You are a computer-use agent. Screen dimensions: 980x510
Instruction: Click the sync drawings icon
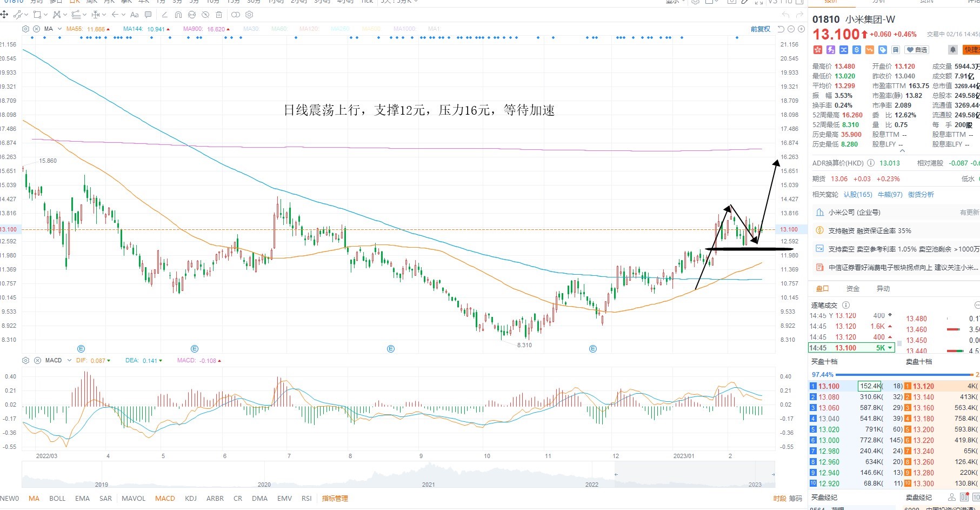[192, 15]
